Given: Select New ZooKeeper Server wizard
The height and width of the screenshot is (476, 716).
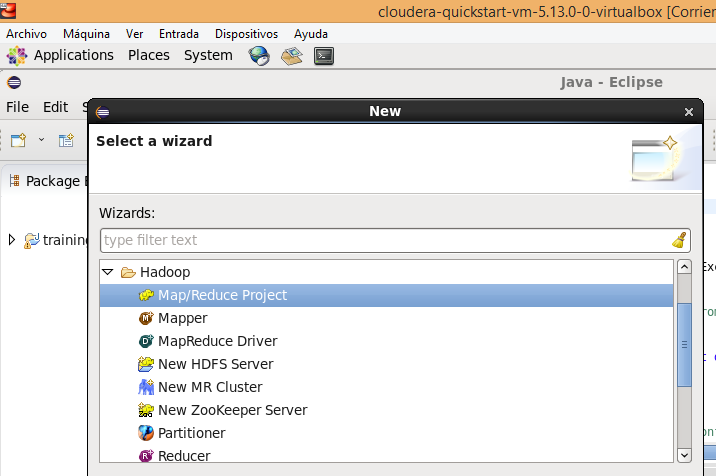Looking at the screenshot, I should point(232,410).
